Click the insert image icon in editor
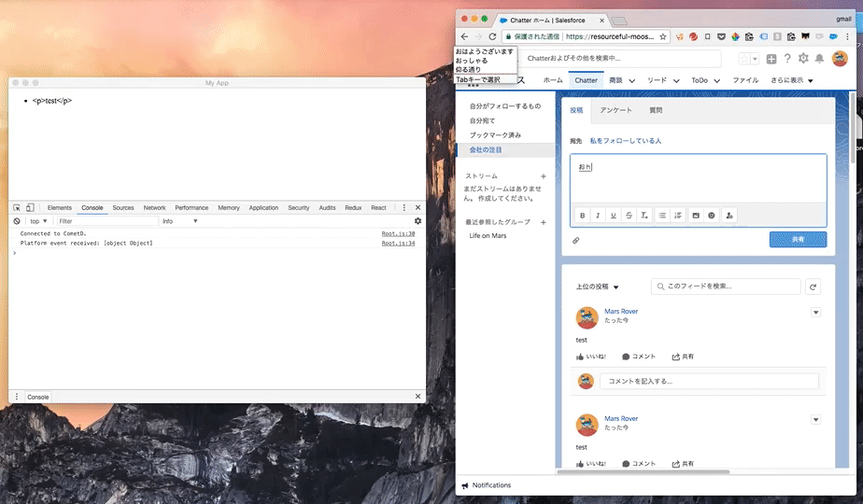This screenshot has height=504, width=863. pos(696,216)
